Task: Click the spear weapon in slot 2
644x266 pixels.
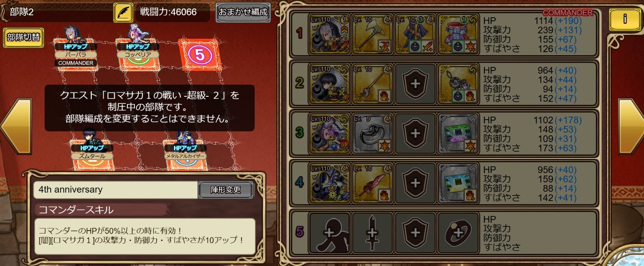Action: pos(372,83)
